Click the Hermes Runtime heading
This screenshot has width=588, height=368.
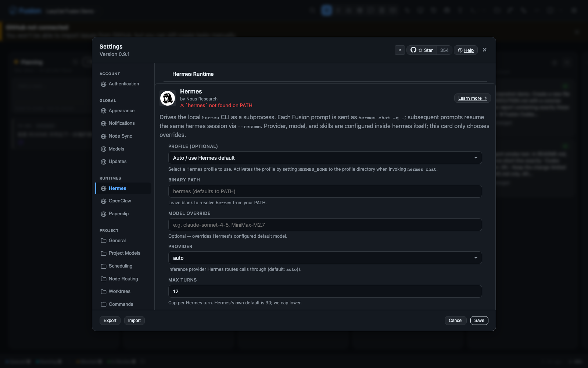(193, 74)
